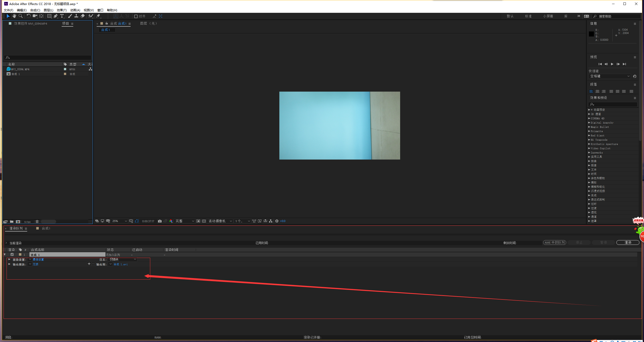Open the 效果(T) menu
Viewport: 644px width, 342px height.
(x=61, y=10)
